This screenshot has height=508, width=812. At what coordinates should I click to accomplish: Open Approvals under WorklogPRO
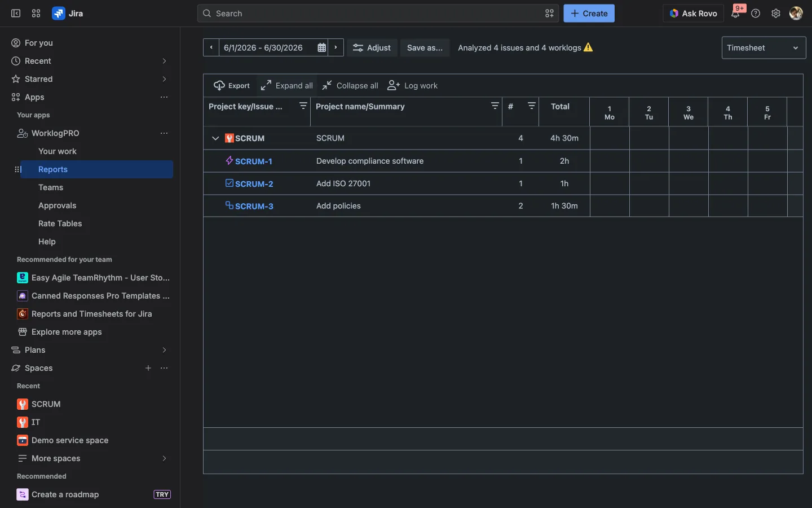[58, 205]
